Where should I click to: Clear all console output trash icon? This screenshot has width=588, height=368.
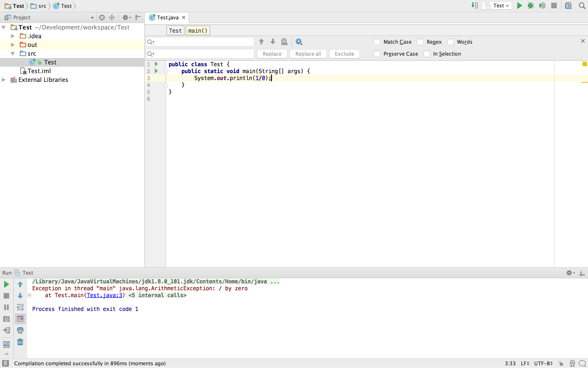coord(20,342)
